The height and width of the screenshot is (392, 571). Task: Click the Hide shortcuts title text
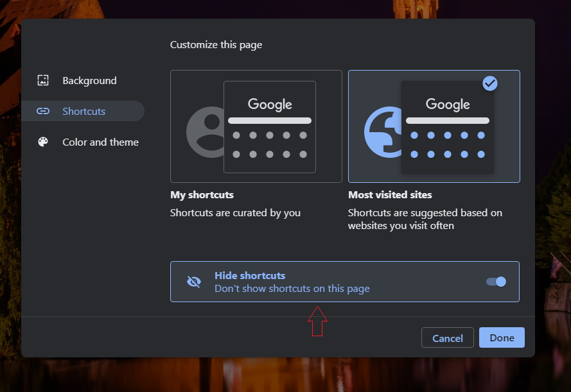[250, 276]
